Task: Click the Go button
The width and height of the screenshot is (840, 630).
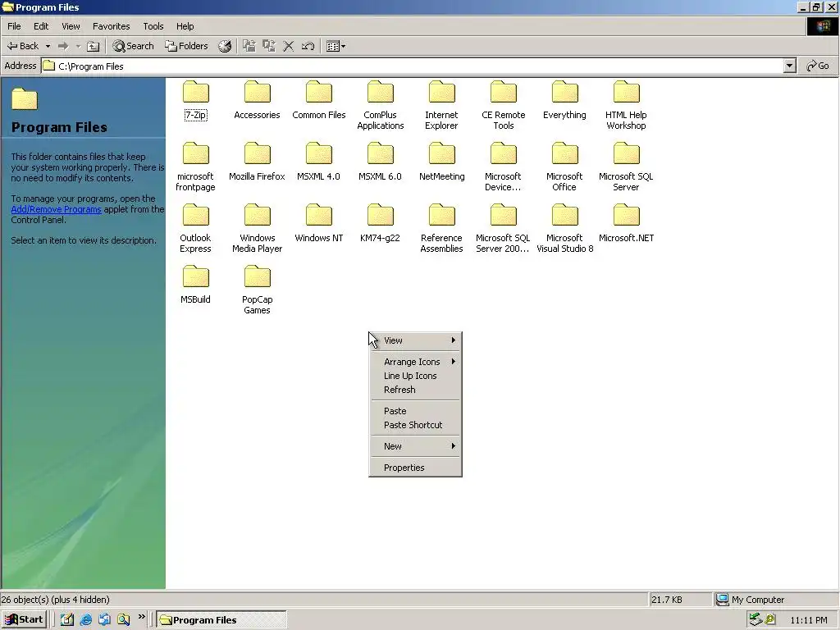Action: [x=818, y=66]
